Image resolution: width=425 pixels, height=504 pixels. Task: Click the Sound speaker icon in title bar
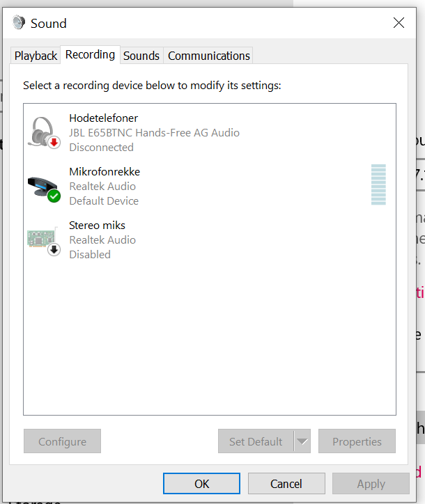tap(19, 23)
